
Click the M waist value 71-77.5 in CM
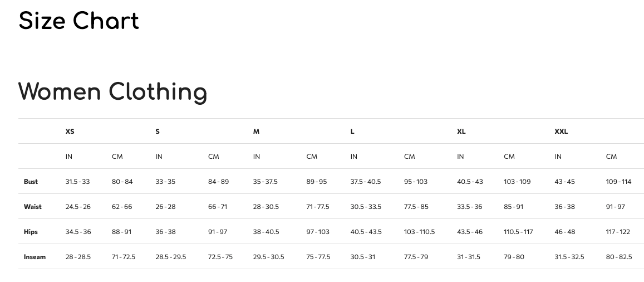click(x=318, y=207)
